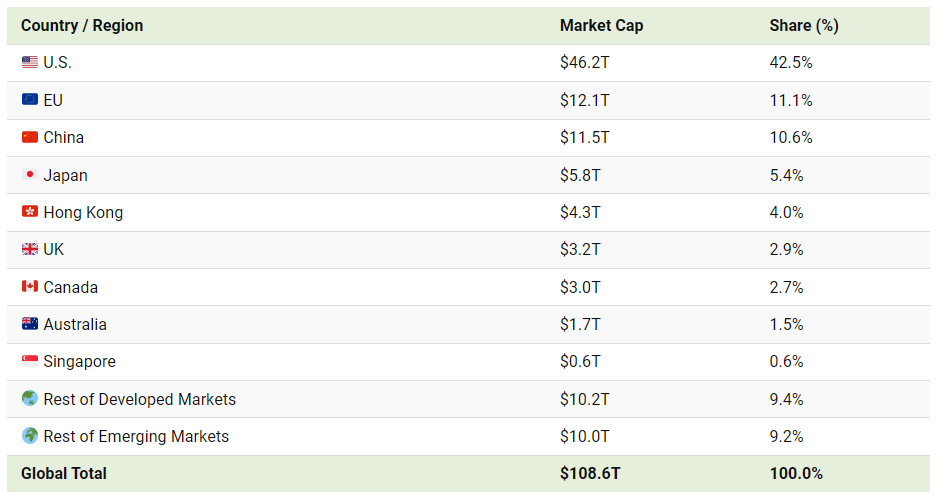The width and height of the screenshot is (939, 499).
Task: Click the EU flag icon
Action: pos(30,100)
